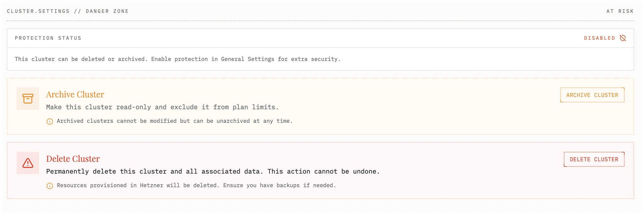Click the General Settings protection hint text
The height and width of the screenshot is (215, 644).
[x=178, y=59]
